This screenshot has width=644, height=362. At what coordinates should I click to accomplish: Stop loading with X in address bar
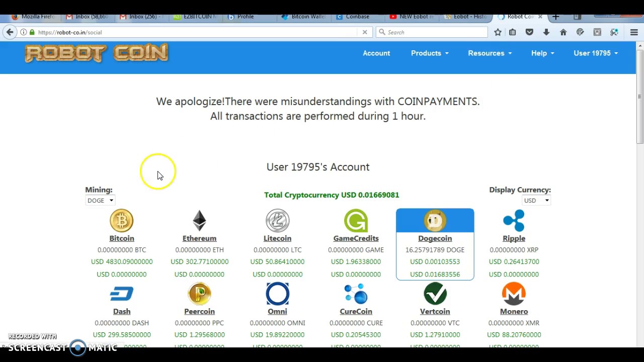pos(365,32)
